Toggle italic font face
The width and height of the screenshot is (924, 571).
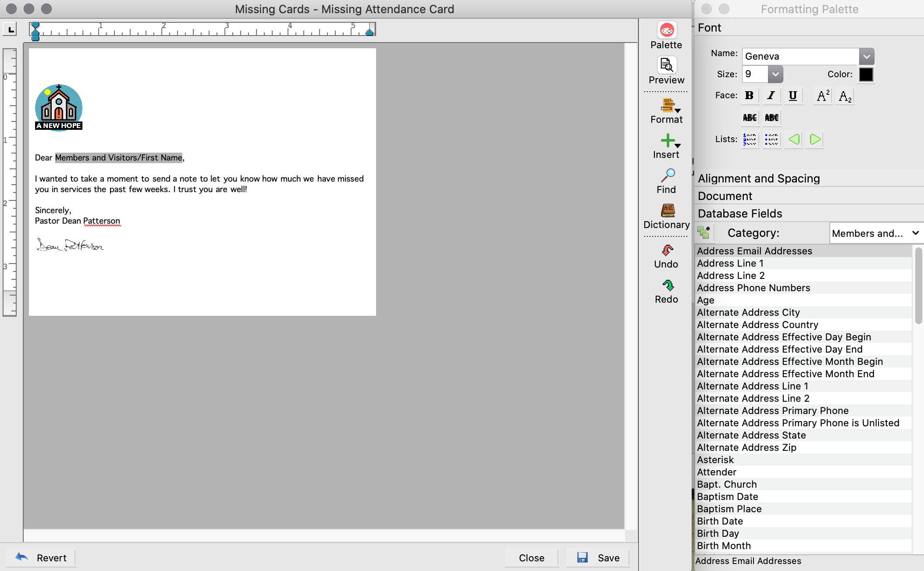(x=771, y=96)
